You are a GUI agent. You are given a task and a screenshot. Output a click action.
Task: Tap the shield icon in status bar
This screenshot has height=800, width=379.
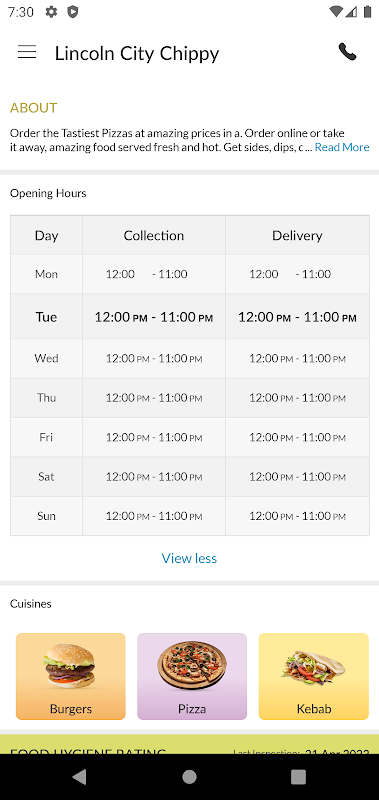[73, 12]
